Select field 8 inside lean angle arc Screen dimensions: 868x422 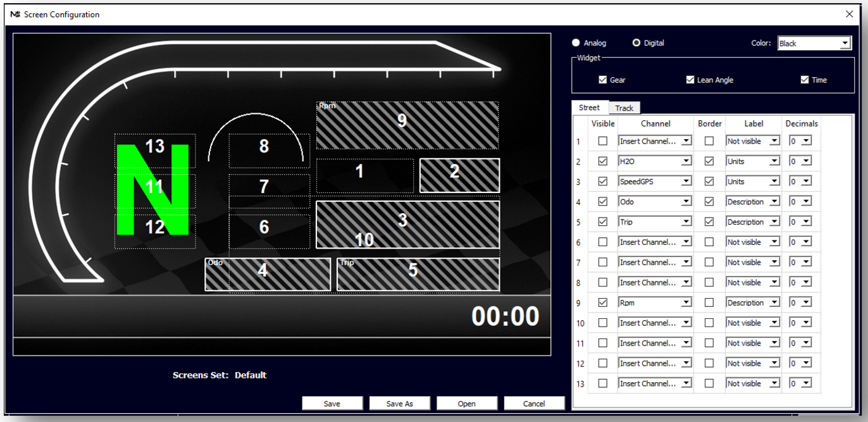264,149
